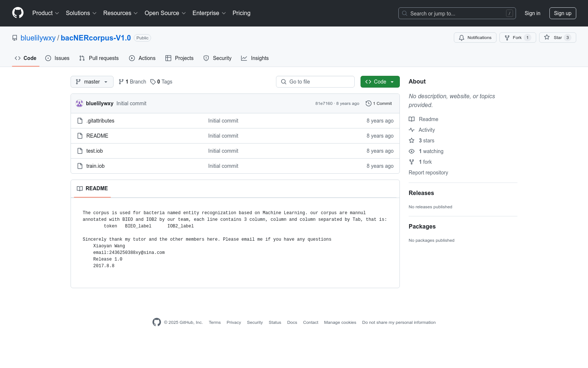The image size is (588, 368).
Task: Open the master branch selector
Action: coord(92,82)
